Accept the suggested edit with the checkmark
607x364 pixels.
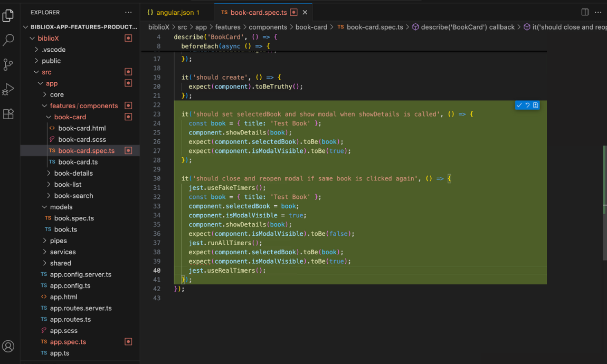(x=519, y=105)
